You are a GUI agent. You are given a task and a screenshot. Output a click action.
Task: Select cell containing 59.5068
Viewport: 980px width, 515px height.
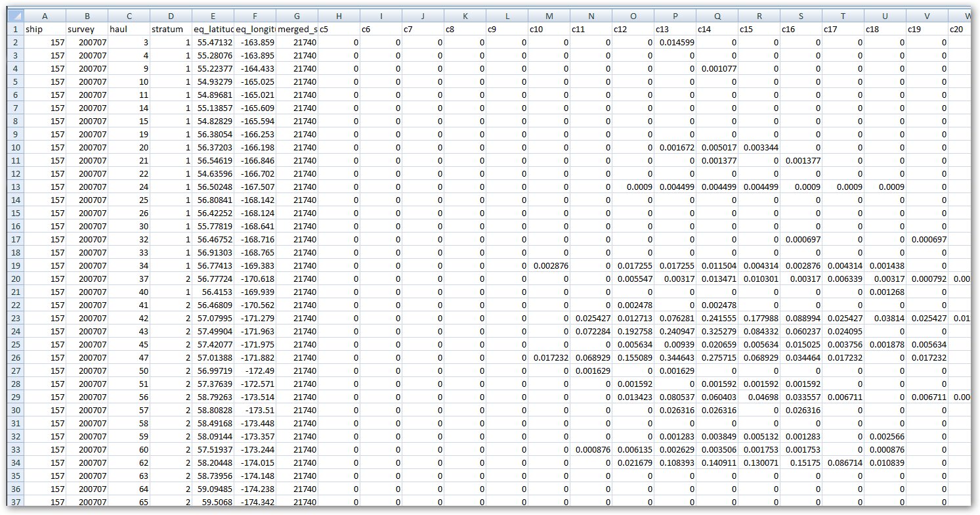pos(213,502)
